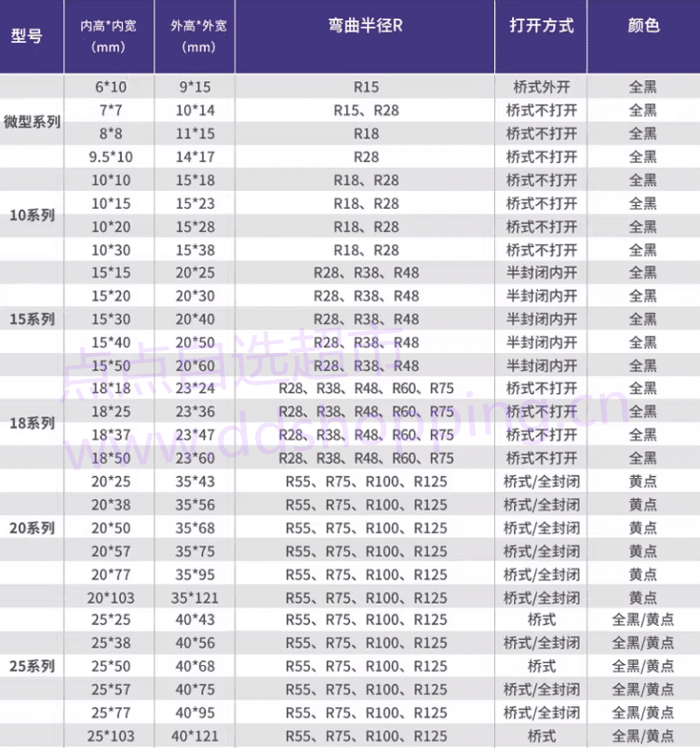
Task: Click the outer size cell '35*56'
Action: click(x=195, y=505)
